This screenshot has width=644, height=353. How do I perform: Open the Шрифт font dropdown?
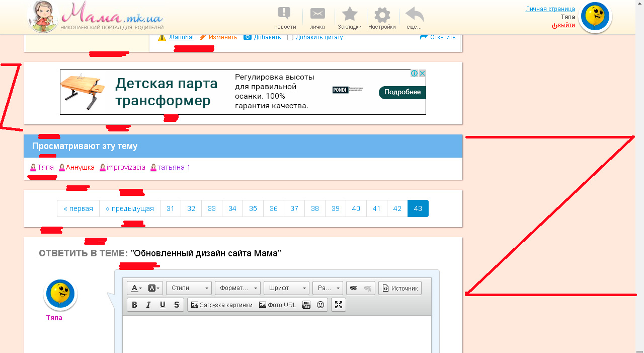[x=286, y=288]
